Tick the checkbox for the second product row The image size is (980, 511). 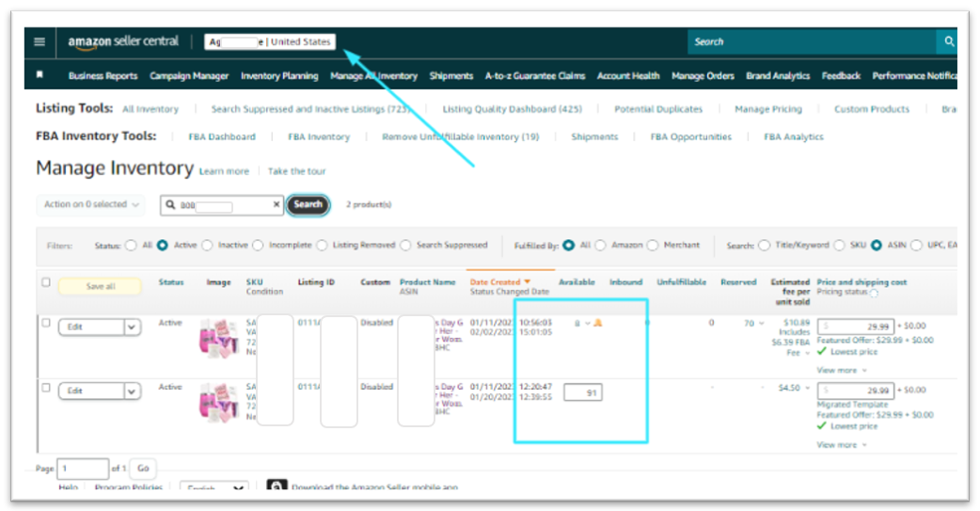tap(46, 387)
